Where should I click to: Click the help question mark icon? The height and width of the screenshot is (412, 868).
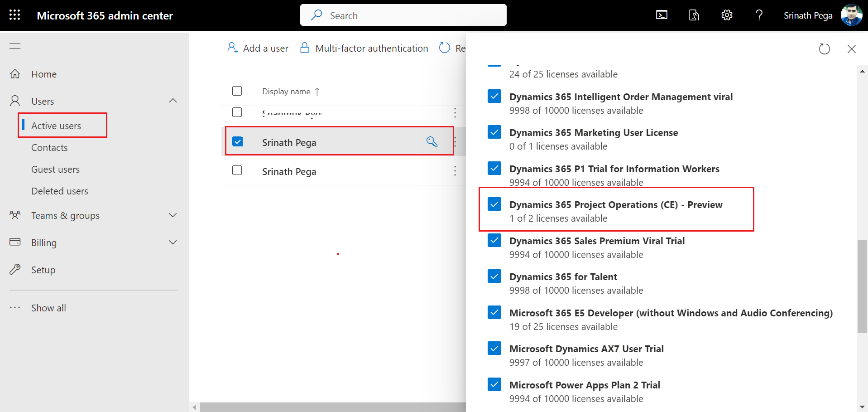click(x=759, y=15)
